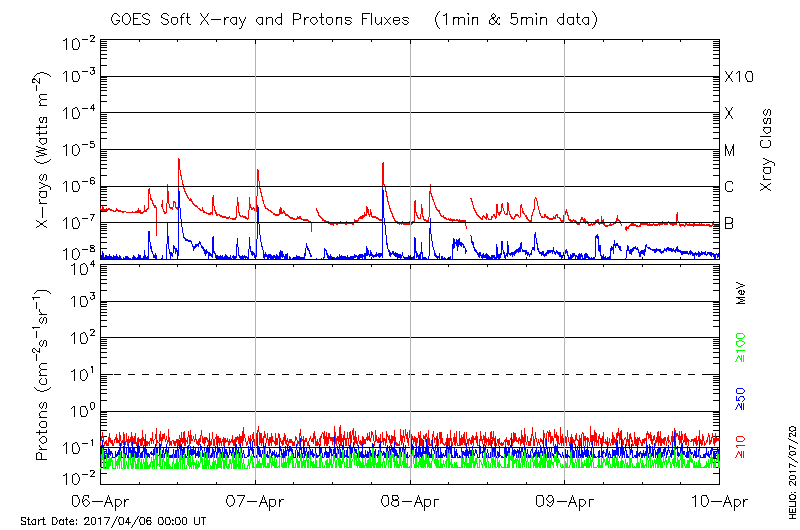Click the 08-Apr date tick label
This screenshot has height=530, width=800.
tap(411, 502)
